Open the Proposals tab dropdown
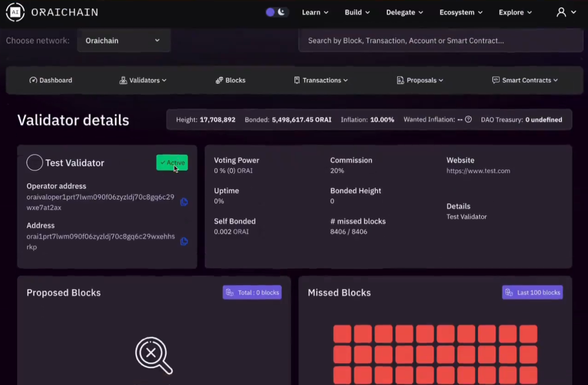Viewport: 588px width, 385px height. [420, 80]
